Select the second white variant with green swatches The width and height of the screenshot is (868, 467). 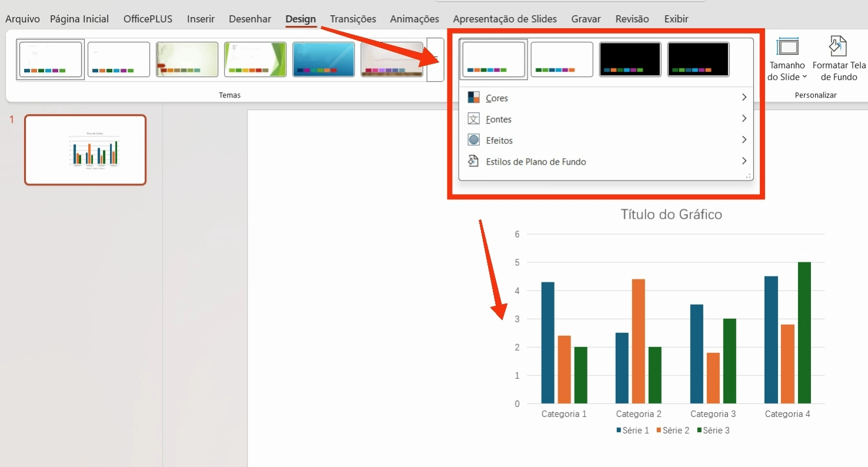coord(562,59)
